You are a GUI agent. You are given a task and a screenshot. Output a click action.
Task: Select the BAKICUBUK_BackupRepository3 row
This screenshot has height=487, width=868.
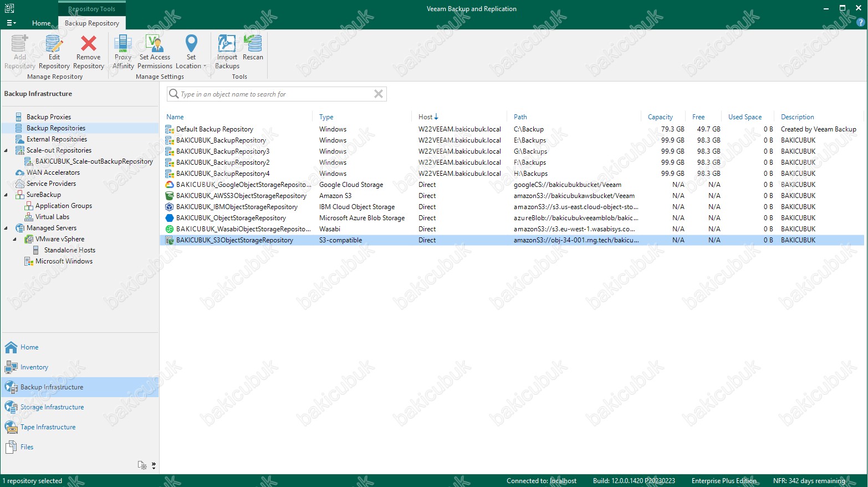[512, 151]
